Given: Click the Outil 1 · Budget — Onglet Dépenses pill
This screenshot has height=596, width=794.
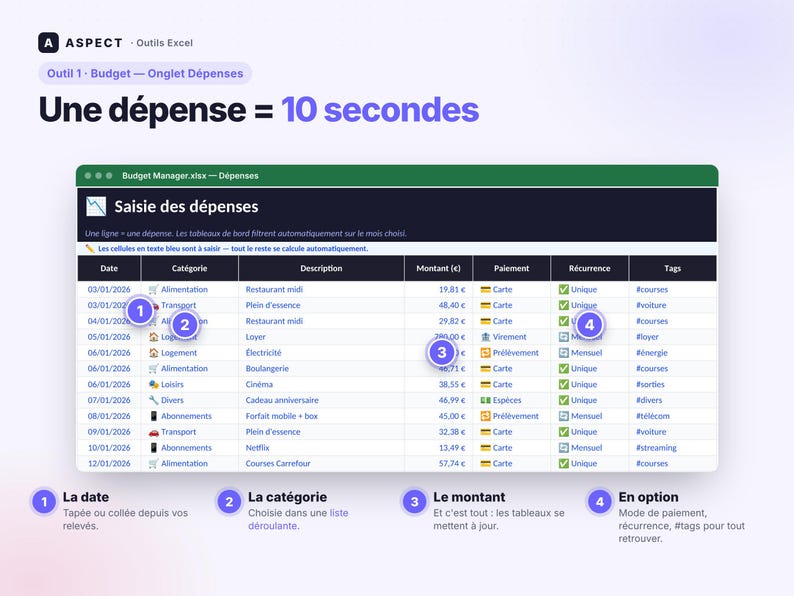Looking at the screenshot, I should [x=145, y=73].
